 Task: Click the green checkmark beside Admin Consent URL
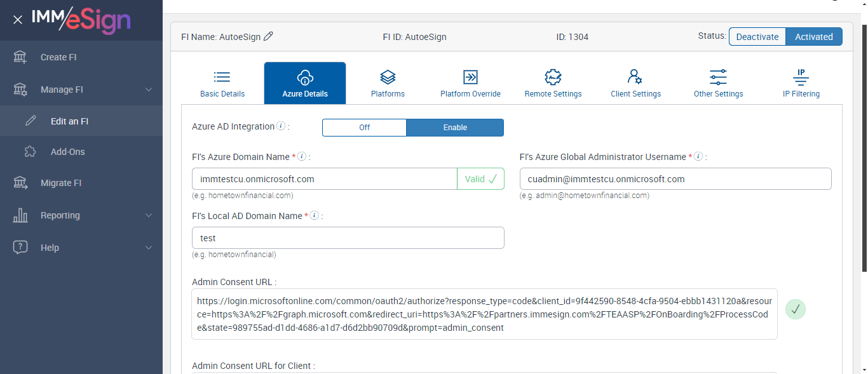coord(796,310)
